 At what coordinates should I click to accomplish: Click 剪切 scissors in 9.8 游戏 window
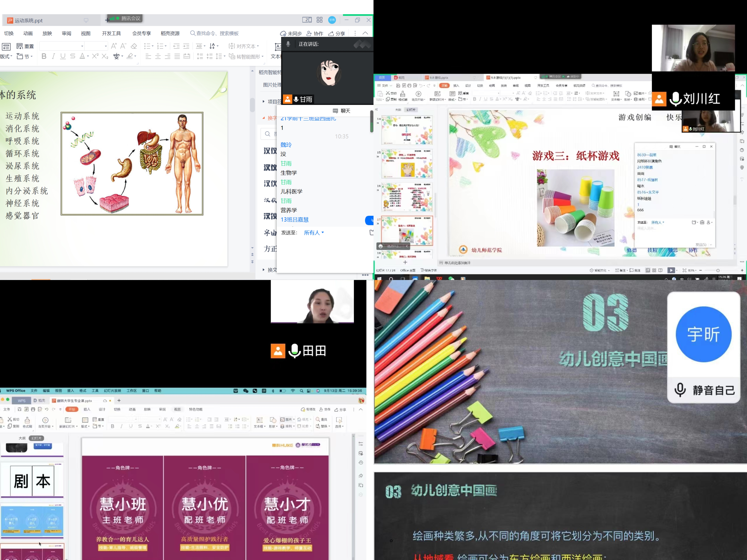pyautogui.click(x=391, y=93)
